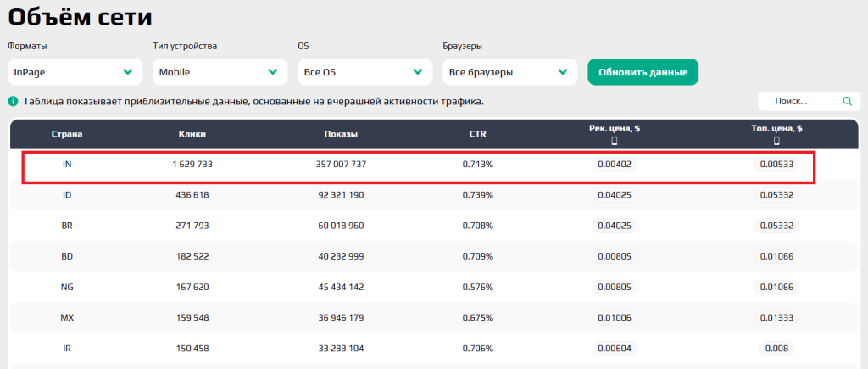Click impressions value 60 018 960
Viewport: 868px width, 369px height.
pos(342,226)
